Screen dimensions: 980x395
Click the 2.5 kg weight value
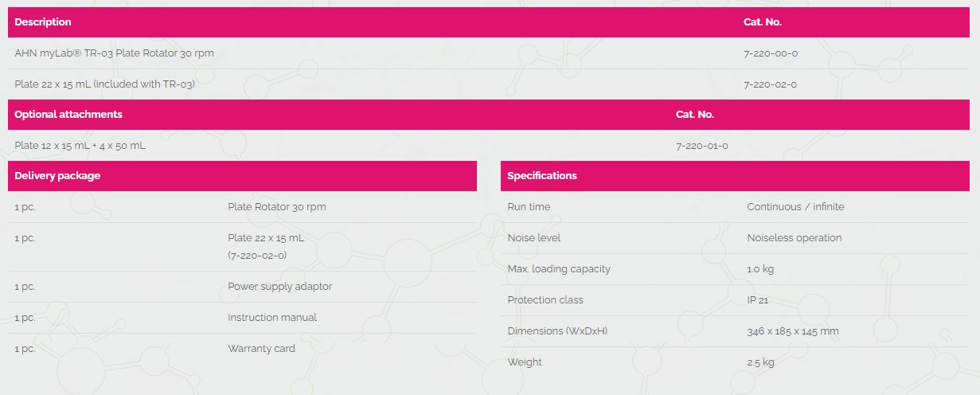pyautogui.click(x=760, y=362)
